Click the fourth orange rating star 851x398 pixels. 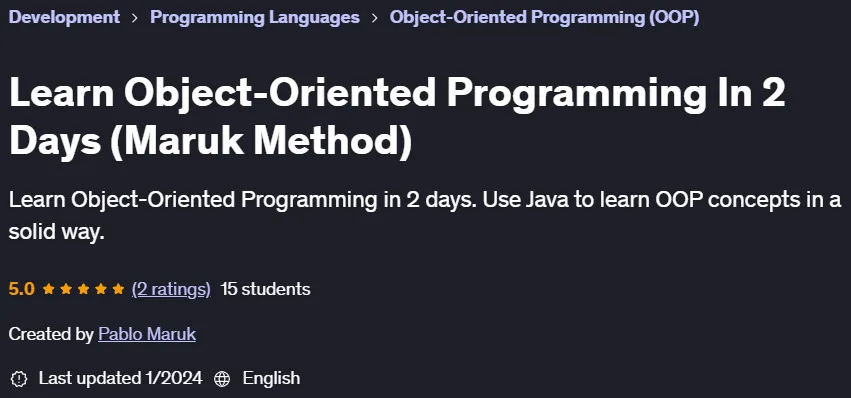[x=101, y=289]
